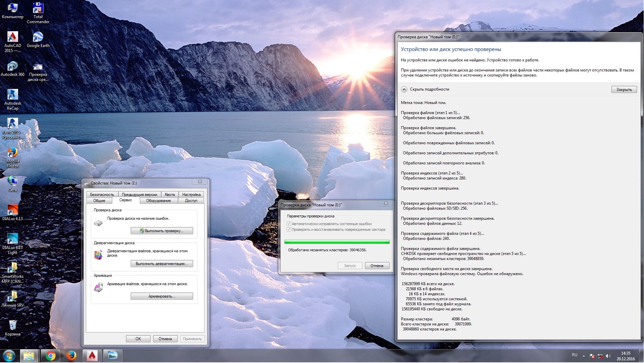
Task: Click the Chrome icon in taskbar
Action: tap(51, 356)
